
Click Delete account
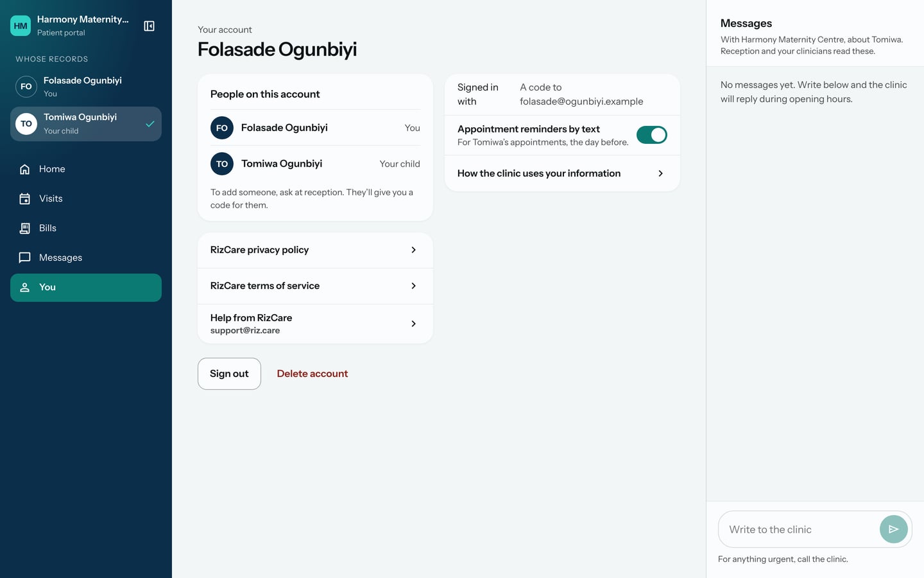click(x=312, y=374)
